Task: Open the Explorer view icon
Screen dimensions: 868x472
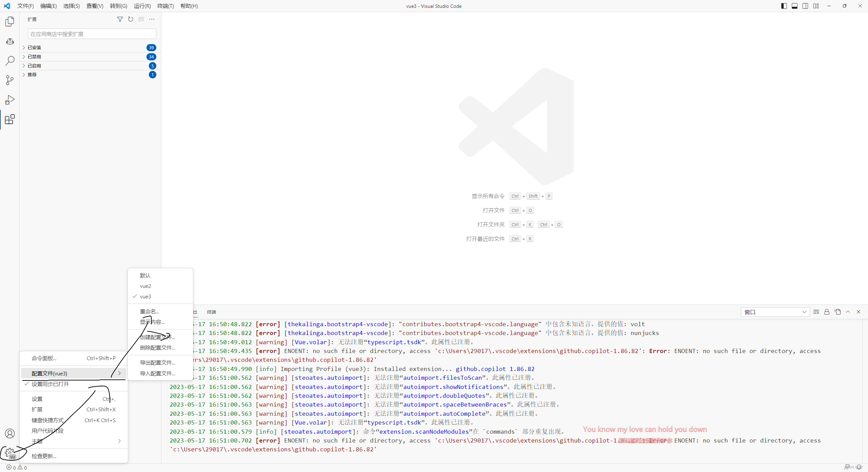Action: (x=10, y=22)
